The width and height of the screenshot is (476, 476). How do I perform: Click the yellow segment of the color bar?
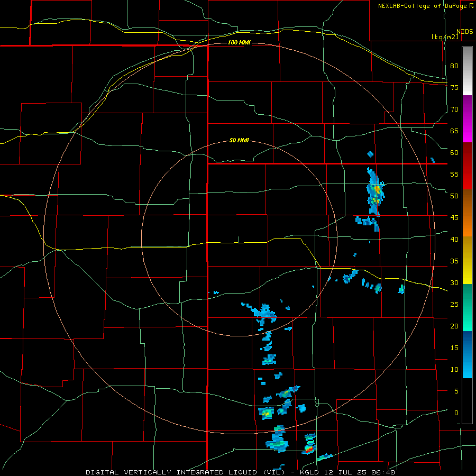(467, 260)
